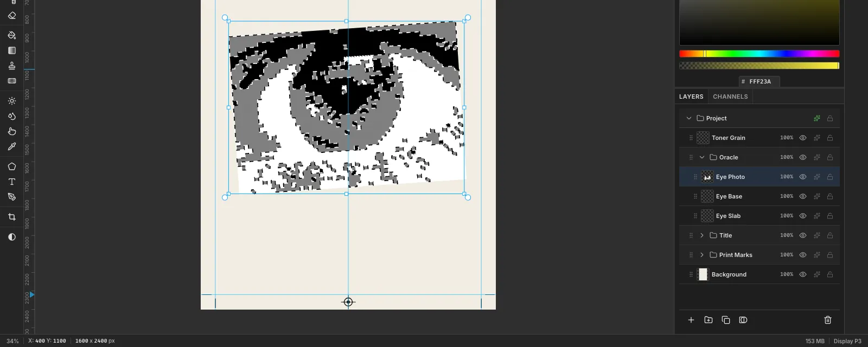868x347 pixels.
Task: Toggle Eye Base layer visibility
Action: 803,196
